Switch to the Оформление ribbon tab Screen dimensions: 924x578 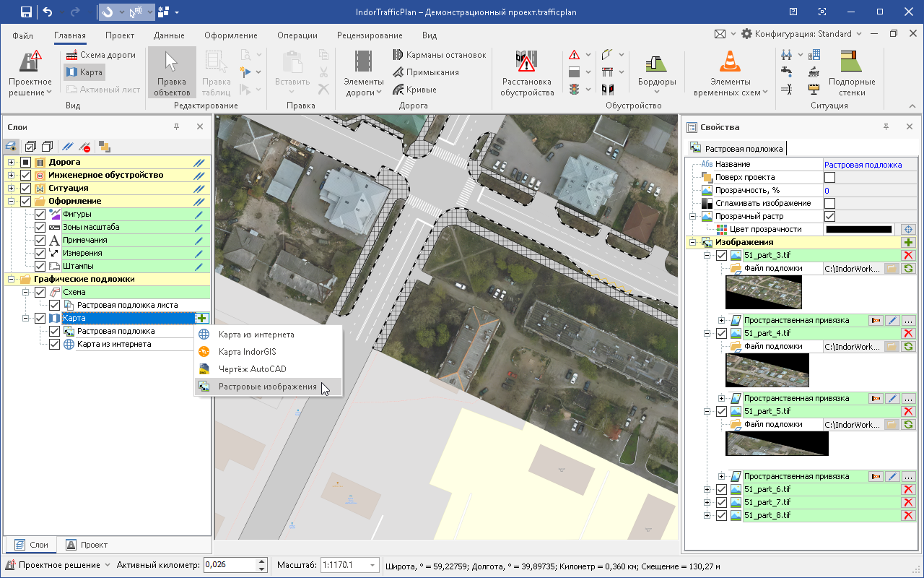coord(231,35)
